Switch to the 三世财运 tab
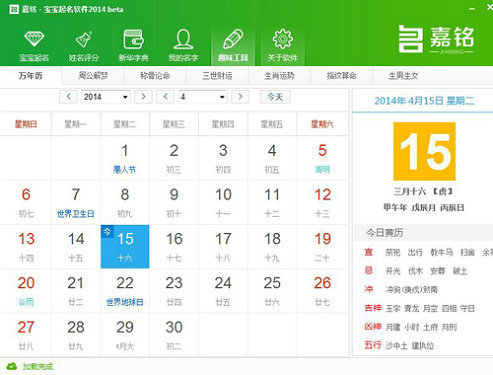493x375 pixels. pos(217,76)
